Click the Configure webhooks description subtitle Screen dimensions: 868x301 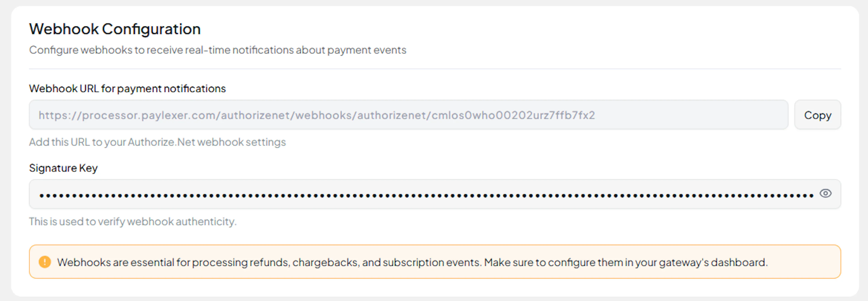pyautogui.click(x=217, y=50)
